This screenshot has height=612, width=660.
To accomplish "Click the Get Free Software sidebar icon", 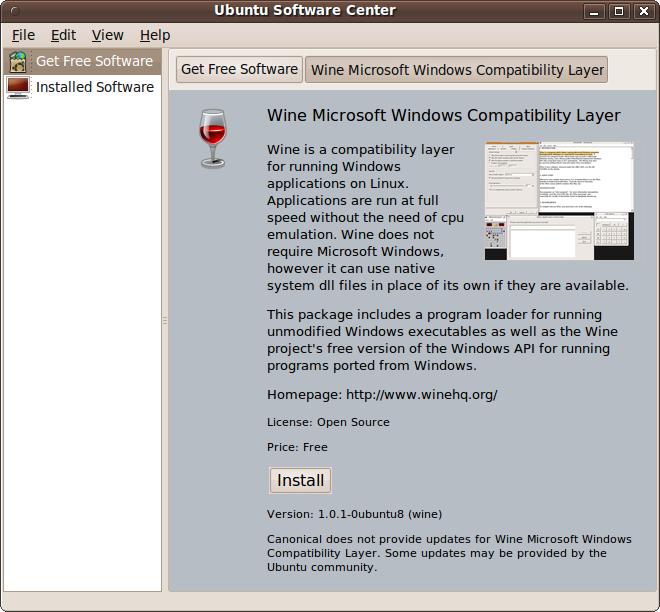I will click(18, 61).
